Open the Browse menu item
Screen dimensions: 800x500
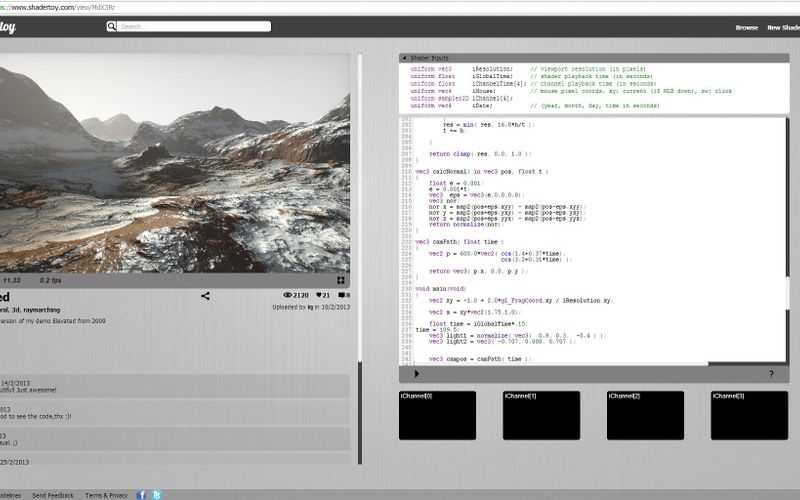pyautogui.click(x=746, y=27)
